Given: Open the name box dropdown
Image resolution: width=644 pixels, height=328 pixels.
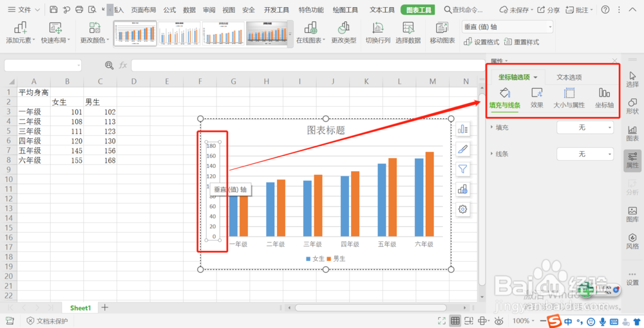Looking at the screenshot, I should tap(79, 65).
